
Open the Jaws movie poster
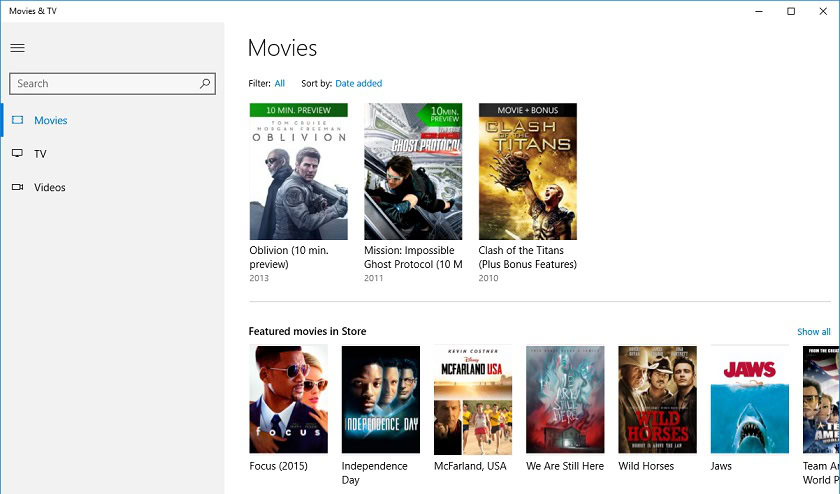(749, 399)
